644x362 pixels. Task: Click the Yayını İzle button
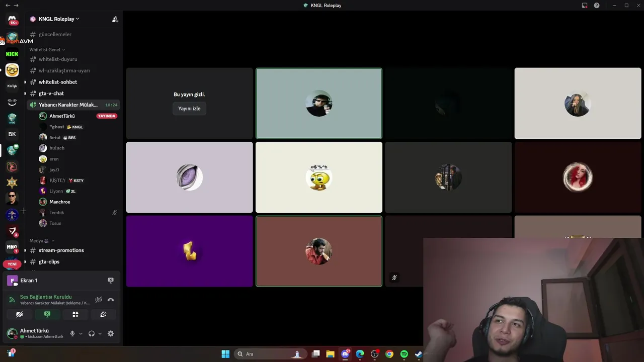coord(189,109)
